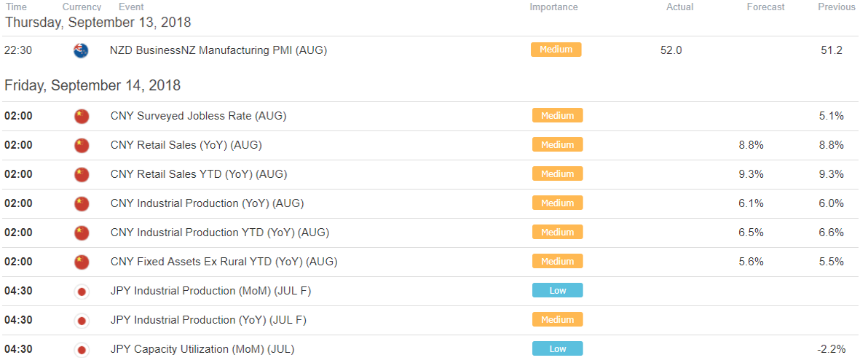Click the China flag beside Surveyed Jobless Rate
Image resolution: width=868 pixels, height=363 pixels.
pos(82,117)
